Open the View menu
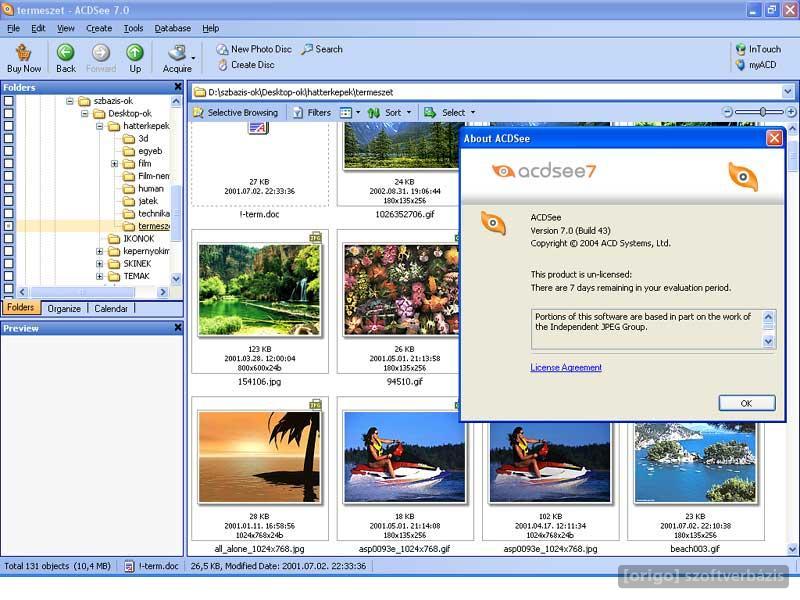The height and width of the screenshot is (600, 800). [x=65, y=28]
